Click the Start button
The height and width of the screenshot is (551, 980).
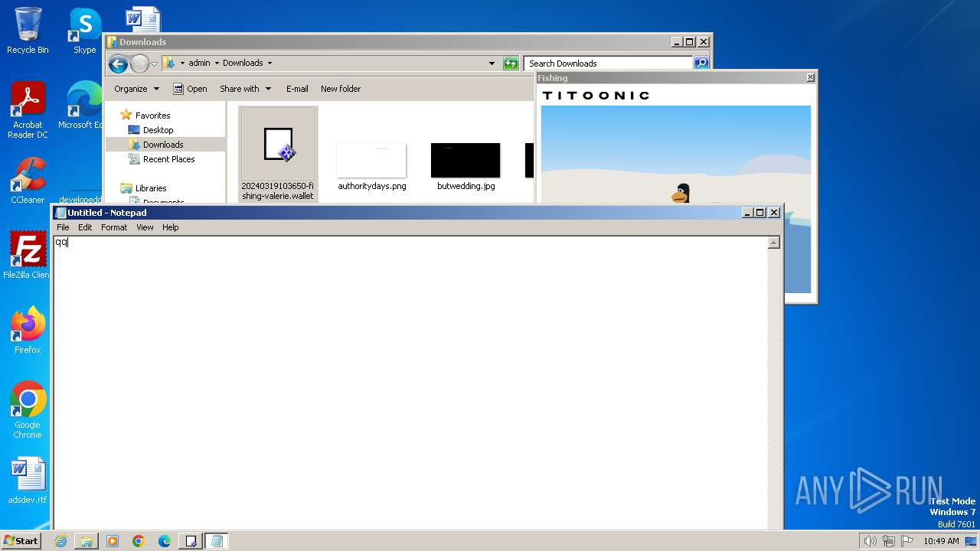[21, 541]
